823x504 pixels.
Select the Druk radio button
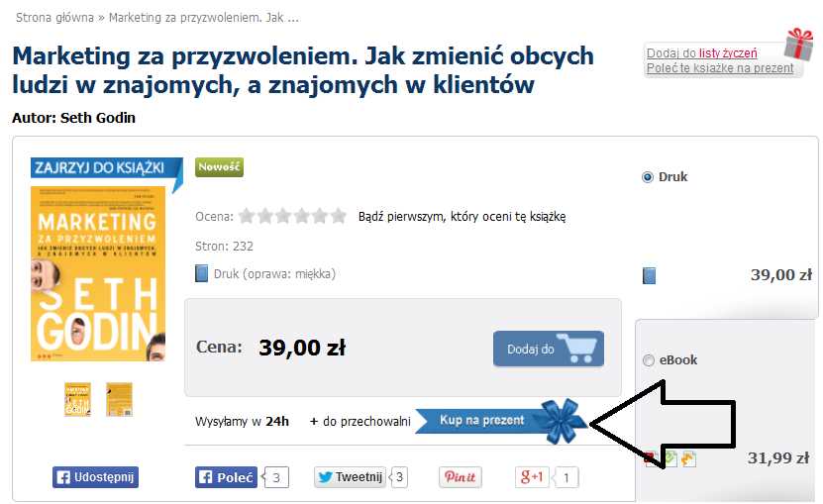(648, 177)
